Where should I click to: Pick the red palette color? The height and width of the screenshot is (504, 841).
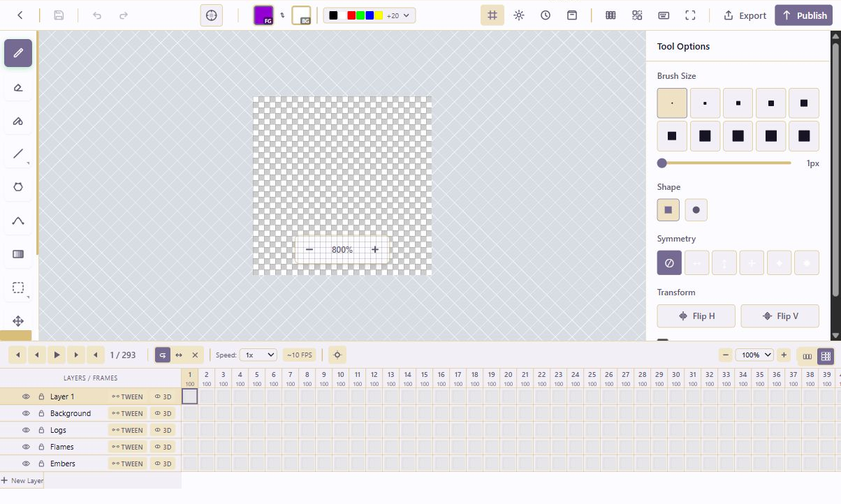pyautogui.click(x=351, y=15)
